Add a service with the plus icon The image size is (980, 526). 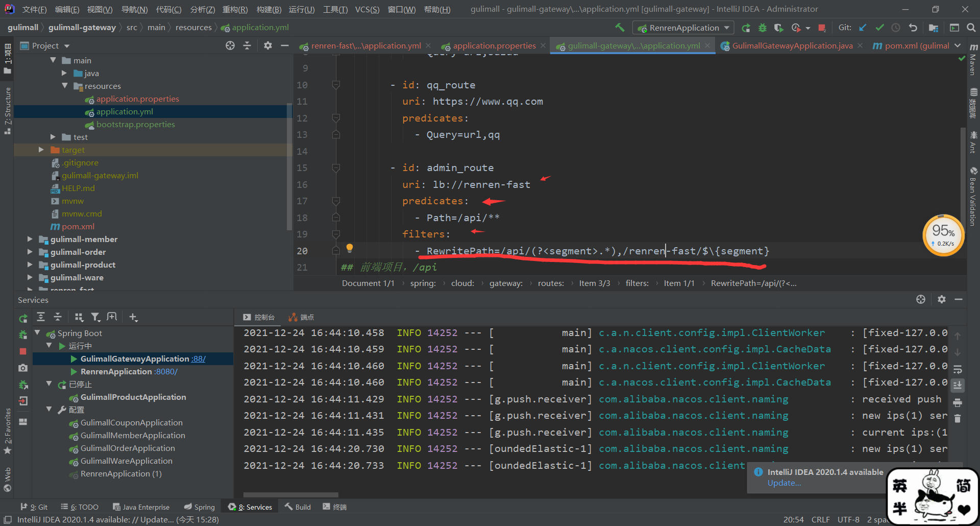point(133,317)
